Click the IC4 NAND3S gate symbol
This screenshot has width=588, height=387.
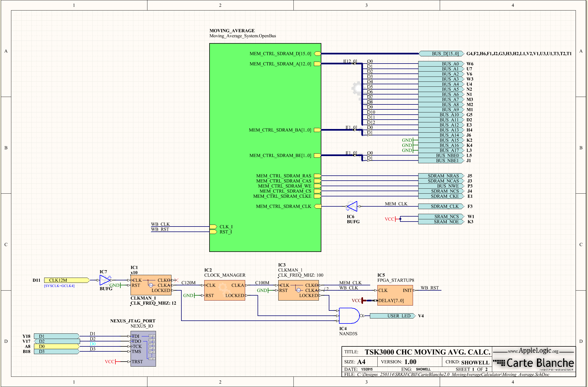click(349, 315)
